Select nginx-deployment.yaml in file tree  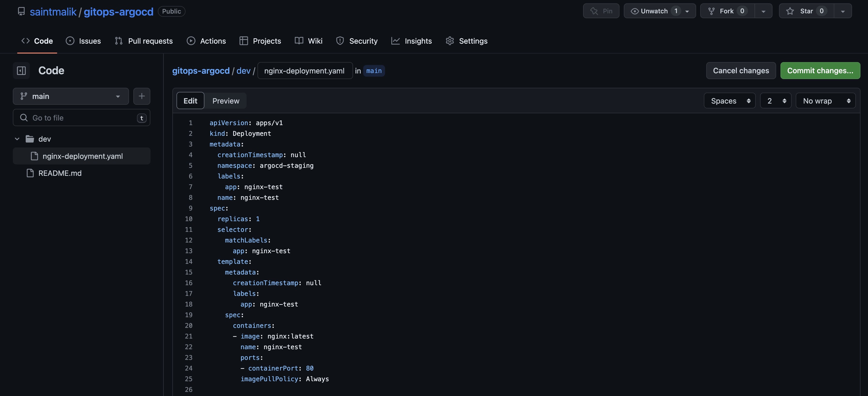click(81, 156)
